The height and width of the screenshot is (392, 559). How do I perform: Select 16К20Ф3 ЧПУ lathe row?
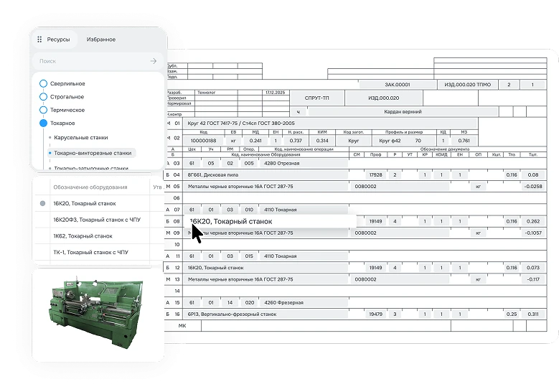point(90,220)
